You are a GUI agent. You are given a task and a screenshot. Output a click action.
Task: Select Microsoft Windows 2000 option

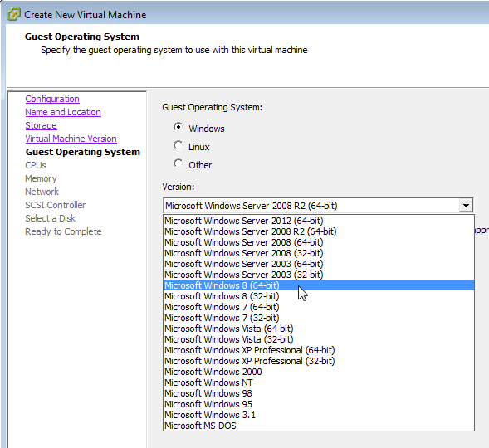(x=319, y=372)
